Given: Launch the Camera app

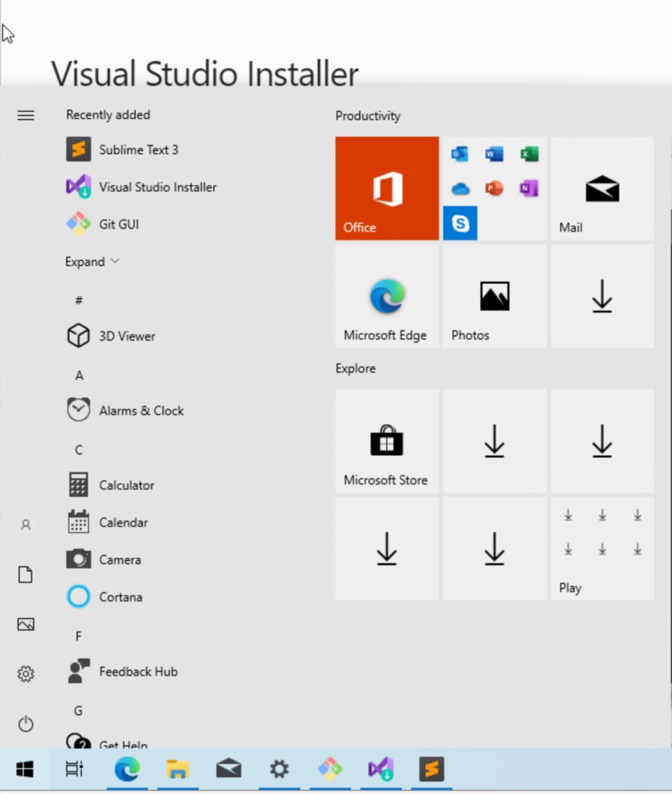Looking at the screenshot, I should coord(103,560).
